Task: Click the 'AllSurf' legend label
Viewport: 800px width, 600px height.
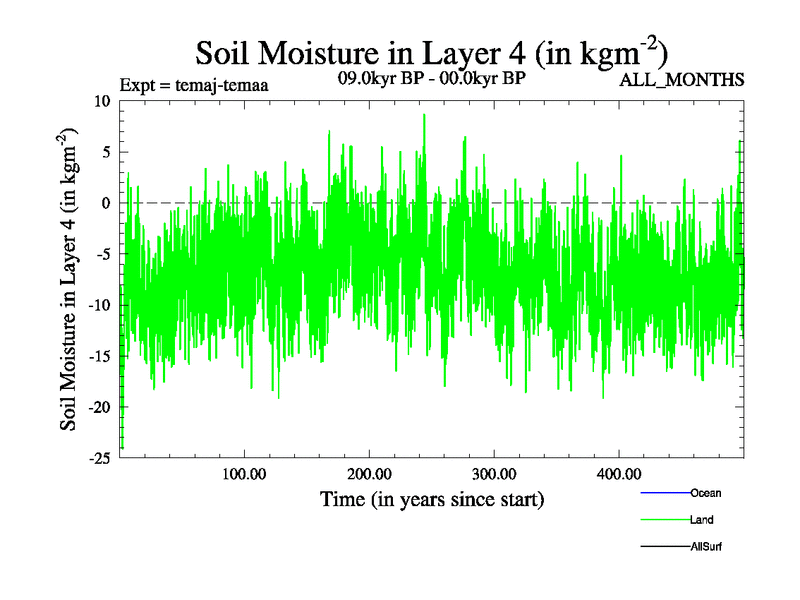Action: tap(706, 546)
